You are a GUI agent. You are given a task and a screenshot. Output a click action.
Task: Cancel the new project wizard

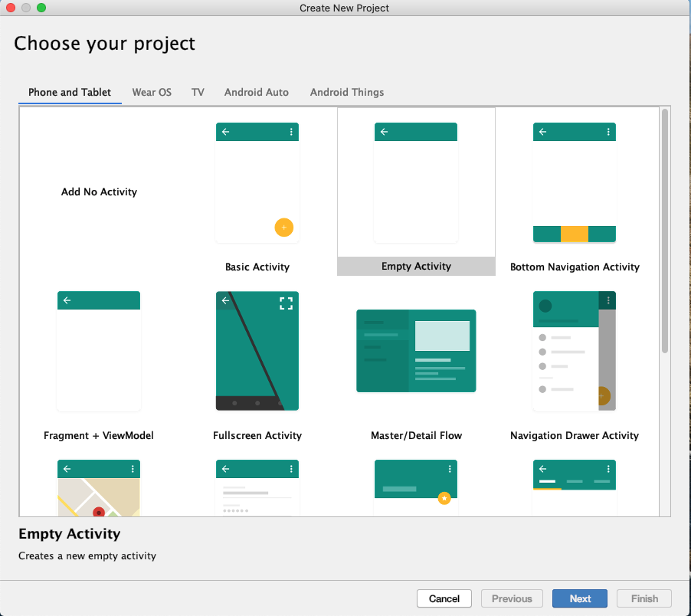coord(444,598)
